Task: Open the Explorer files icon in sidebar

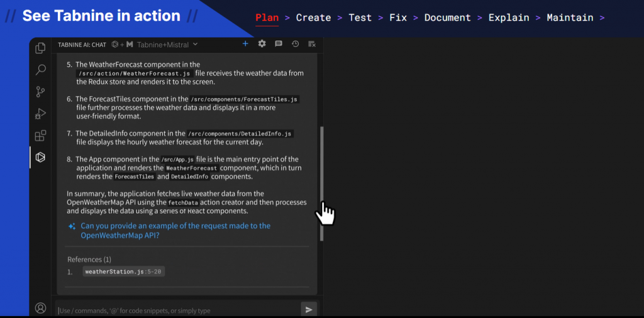Action: point(40,48)
